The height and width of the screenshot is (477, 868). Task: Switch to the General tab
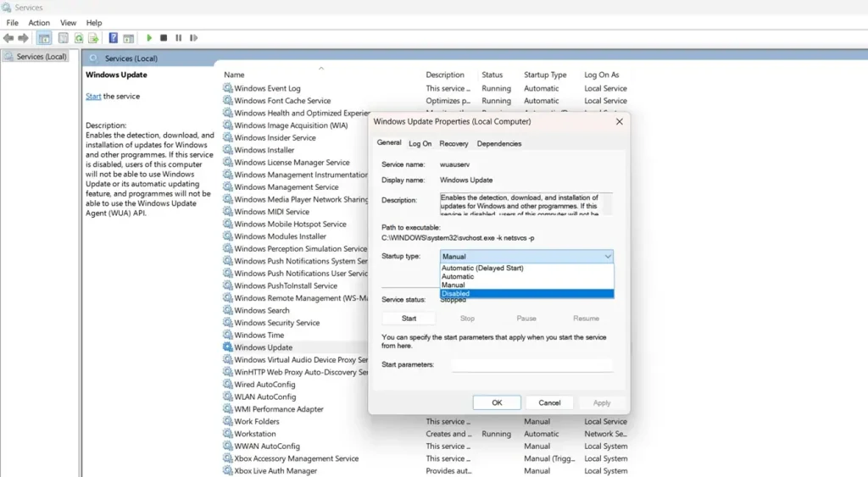(x=388, y=143)
